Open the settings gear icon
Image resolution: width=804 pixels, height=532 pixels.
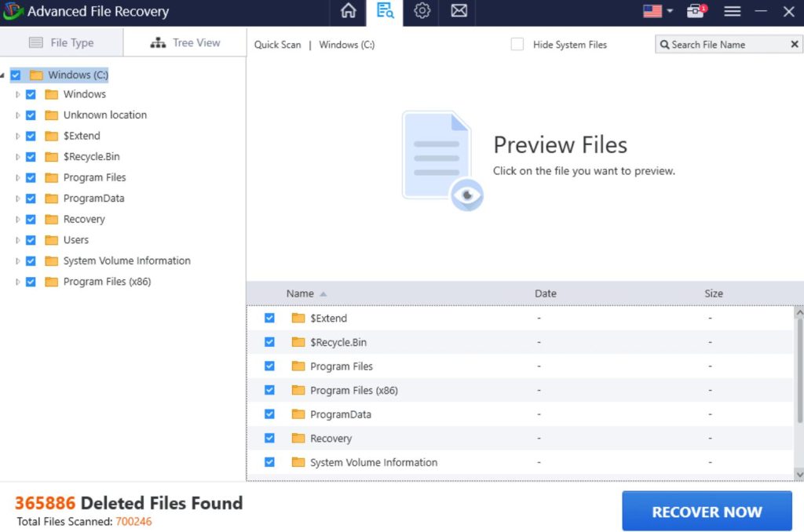click(x=422, y=11)
